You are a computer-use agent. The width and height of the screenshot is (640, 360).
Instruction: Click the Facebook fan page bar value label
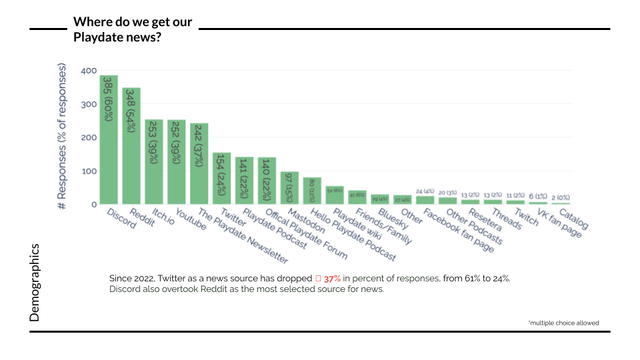coord(425,191)
